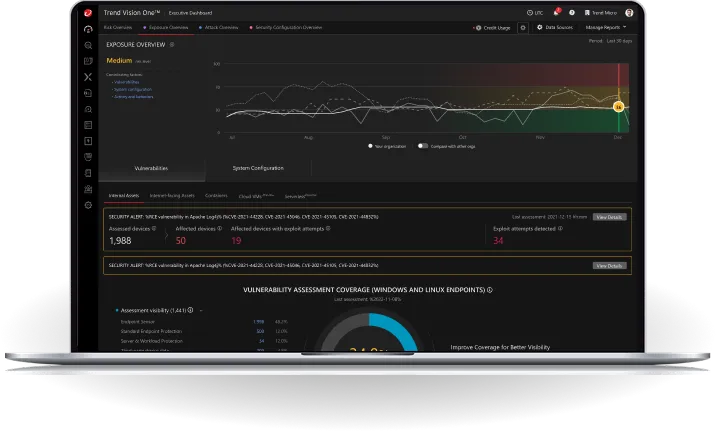Click the help question mark icon
Screen dimensions: 716x432
(x=572, y=13)
